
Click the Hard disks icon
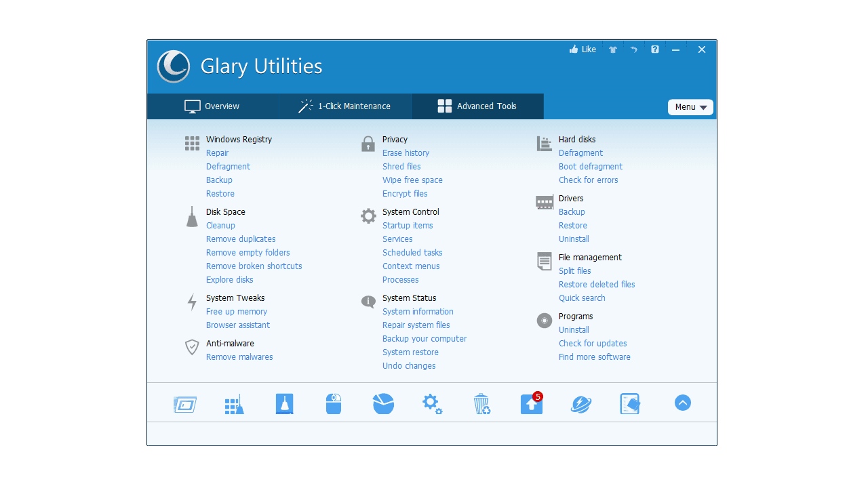point(544,143)
